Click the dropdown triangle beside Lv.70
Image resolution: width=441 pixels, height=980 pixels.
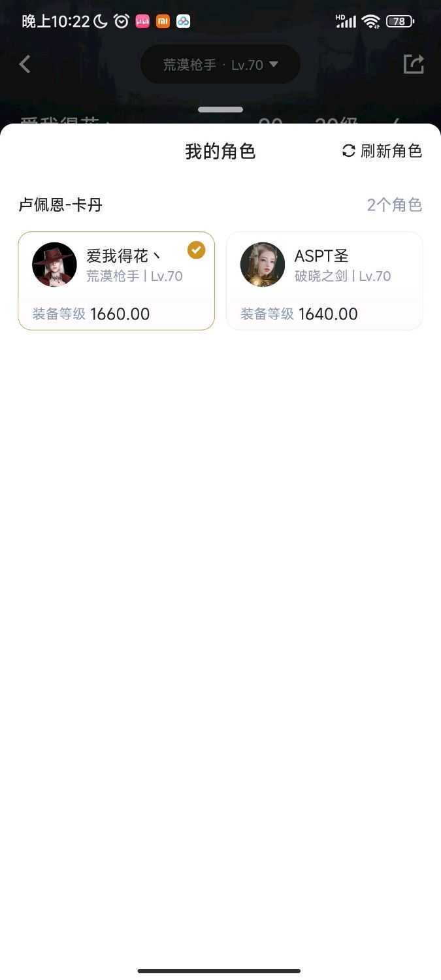click(274, 64)
